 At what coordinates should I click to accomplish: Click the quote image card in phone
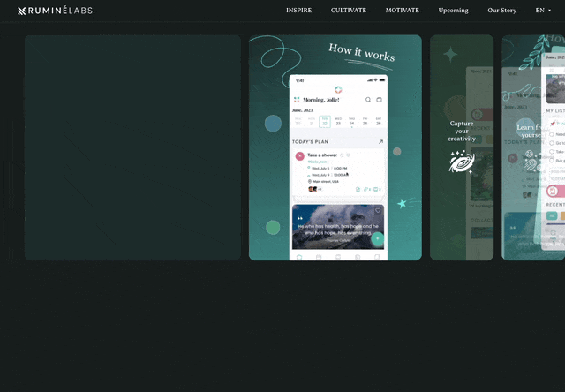pos(338,227)
